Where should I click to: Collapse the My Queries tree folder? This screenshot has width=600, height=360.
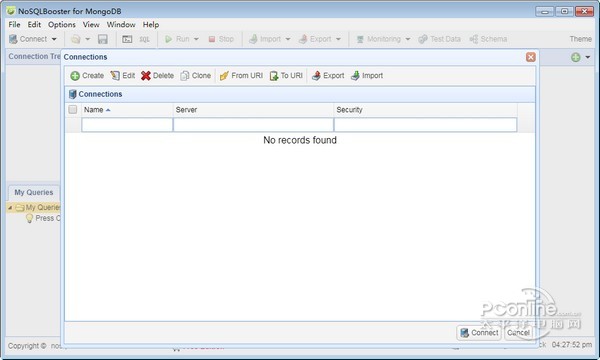coord(10,208)
